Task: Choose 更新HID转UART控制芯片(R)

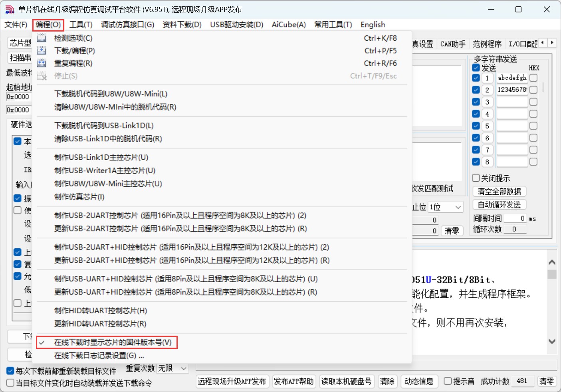Action: coord(222,324)
